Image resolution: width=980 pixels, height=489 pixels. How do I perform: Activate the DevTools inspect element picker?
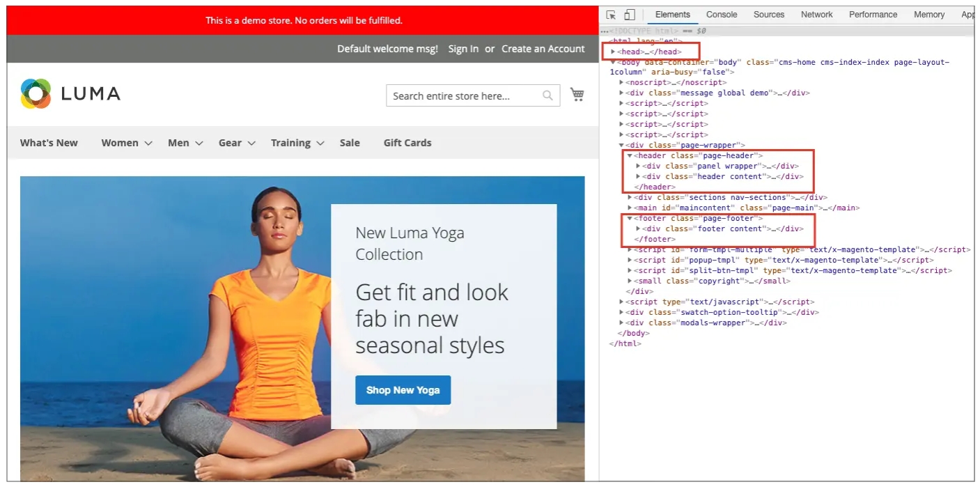611,15
